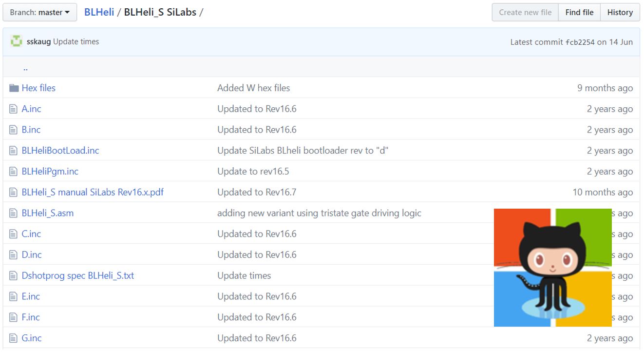
Task: Open the commit History
Action: [x=620, y=12]
